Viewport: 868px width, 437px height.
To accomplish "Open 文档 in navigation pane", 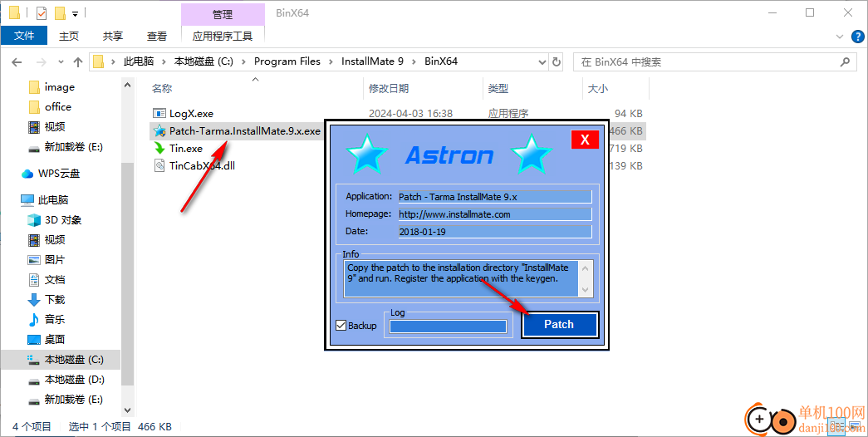I will tap(54, 280).
